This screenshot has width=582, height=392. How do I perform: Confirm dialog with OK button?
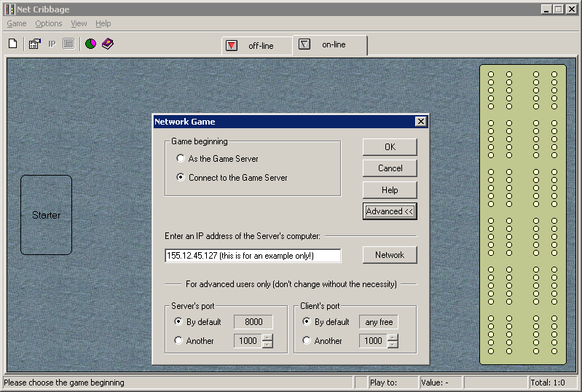(390, 147)
